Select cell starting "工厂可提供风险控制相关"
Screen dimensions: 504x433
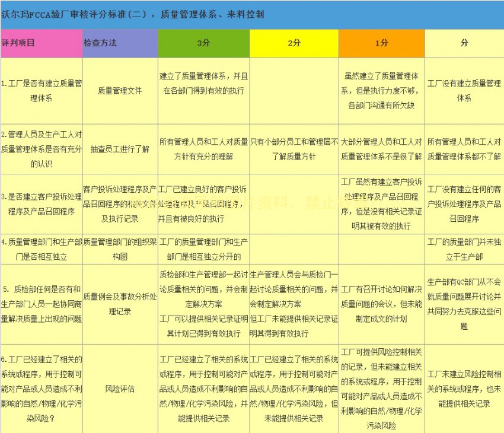[x=381, y=389]
